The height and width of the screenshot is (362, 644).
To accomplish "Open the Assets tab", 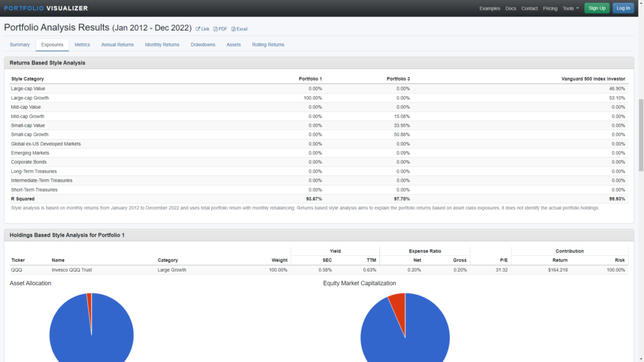I will 233,45.
